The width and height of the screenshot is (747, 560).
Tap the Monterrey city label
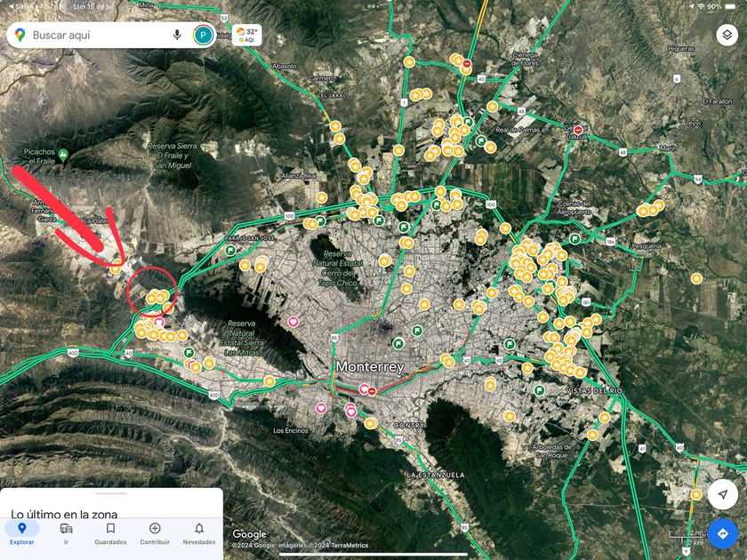click(370, 366)
